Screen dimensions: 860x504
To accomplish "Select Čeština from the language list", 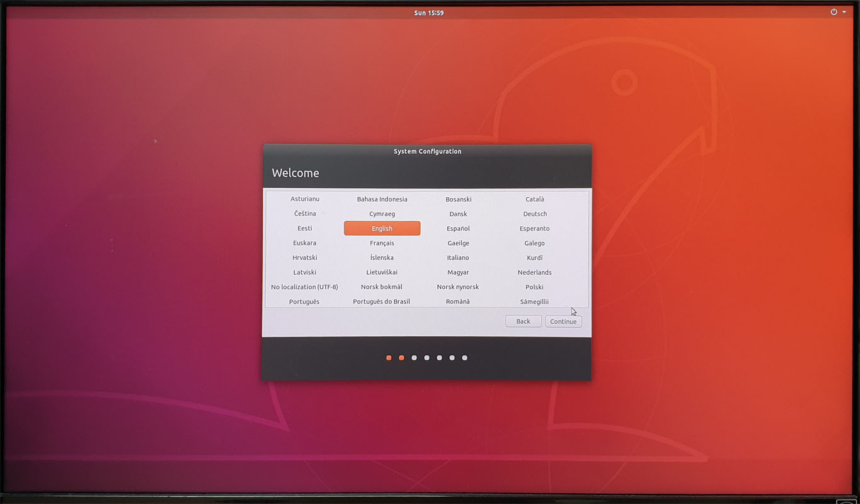I will (x=305, y=214).
